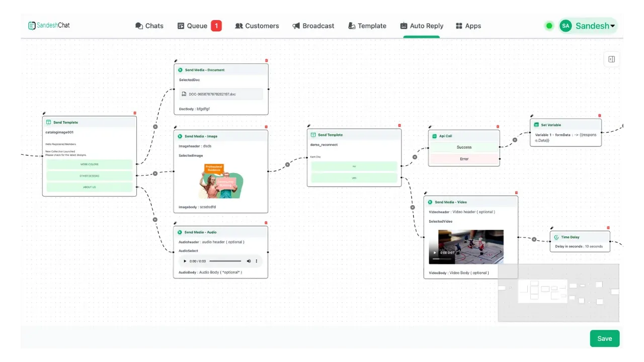Click the Send Media - Image node header icon
This screenshot has width=644, height=362.
180,136
